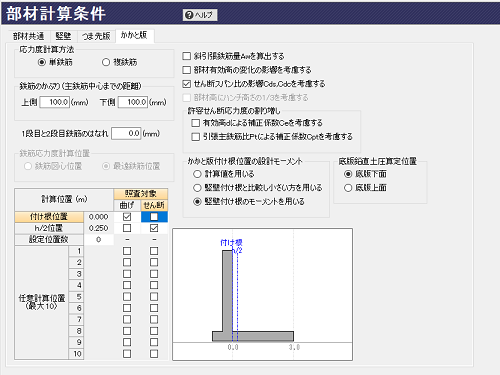The width and height of the screenshot is (500, 375).
Task: Click the 照査対象 header cell
Action: [141, 194]
